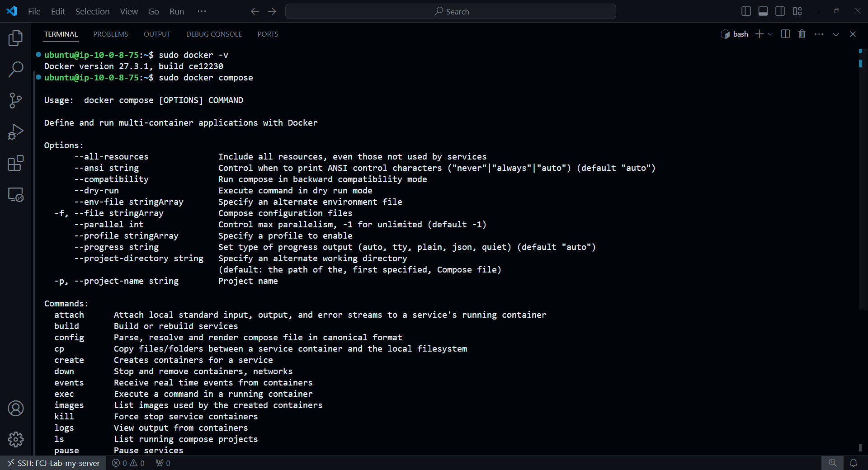Click the 'pause' command text
Screen dimensions: 868x470
click(x=66, y=451)
